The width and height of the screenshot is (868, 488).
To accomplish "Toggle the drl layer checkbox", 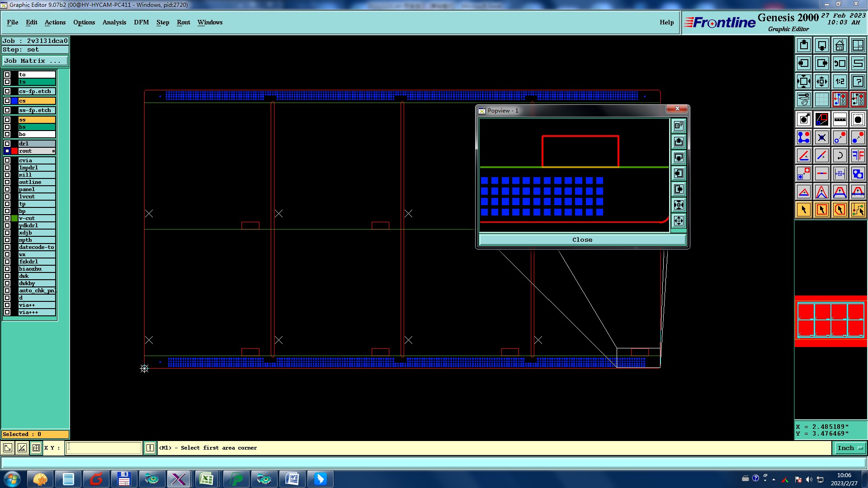I will point(7,144).
